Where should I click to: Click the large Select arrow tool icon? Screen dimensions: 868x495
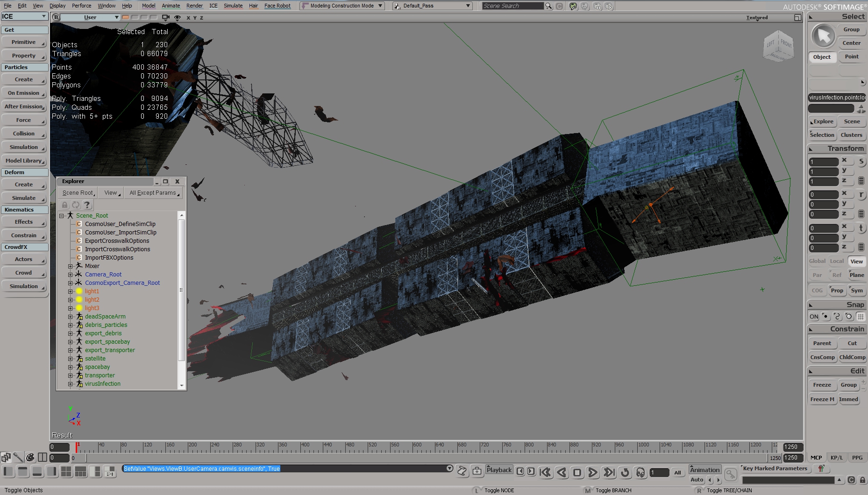point(823,36)
